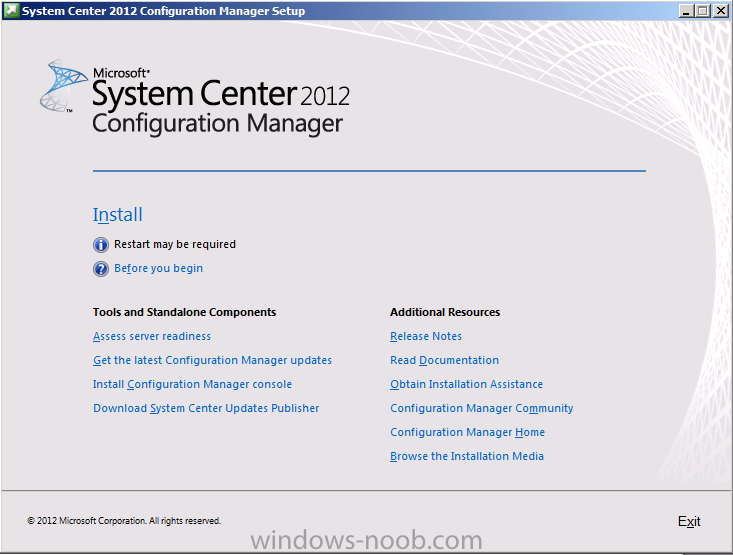The width and height of the screenshot is (733, 555).
Task: Maximize the Setup window
Action: coord(703,11)
